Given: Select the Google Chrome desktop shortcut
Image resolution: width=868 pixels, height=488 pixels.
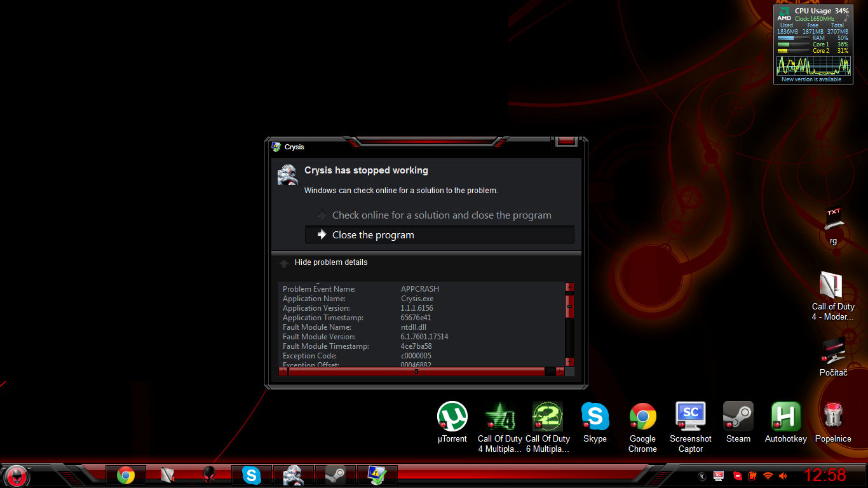Looking at the screenshot, I should pos(642,427).
